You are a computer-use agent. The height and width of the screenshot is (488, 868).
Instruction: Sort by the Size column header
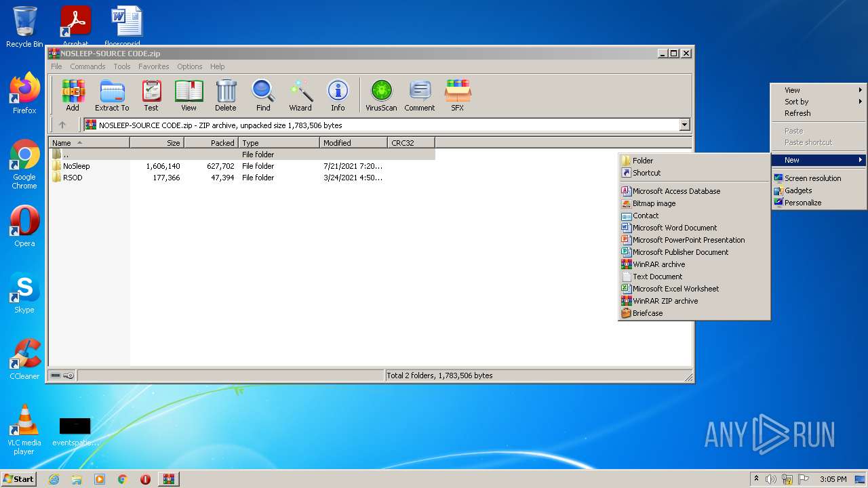click(x=157, y=142)
